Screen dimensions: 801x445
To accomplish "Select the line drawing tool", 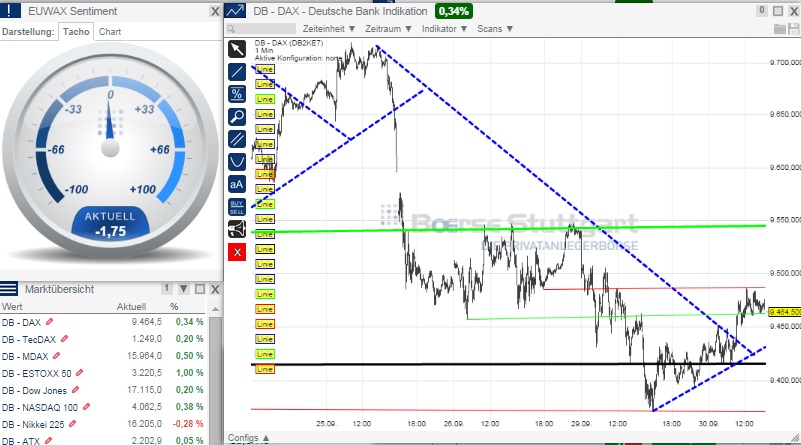I will click(237, 72).
